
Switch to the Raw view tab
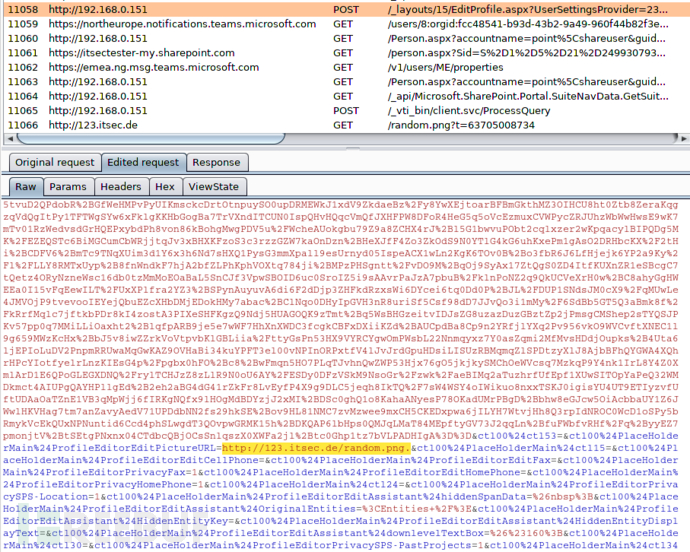click(x=25, y=187)
